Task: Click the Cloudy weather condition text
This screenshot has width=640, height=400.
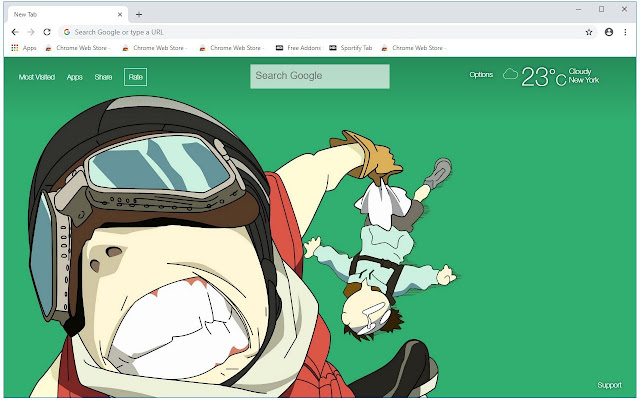Action: (x=580, y=71)
